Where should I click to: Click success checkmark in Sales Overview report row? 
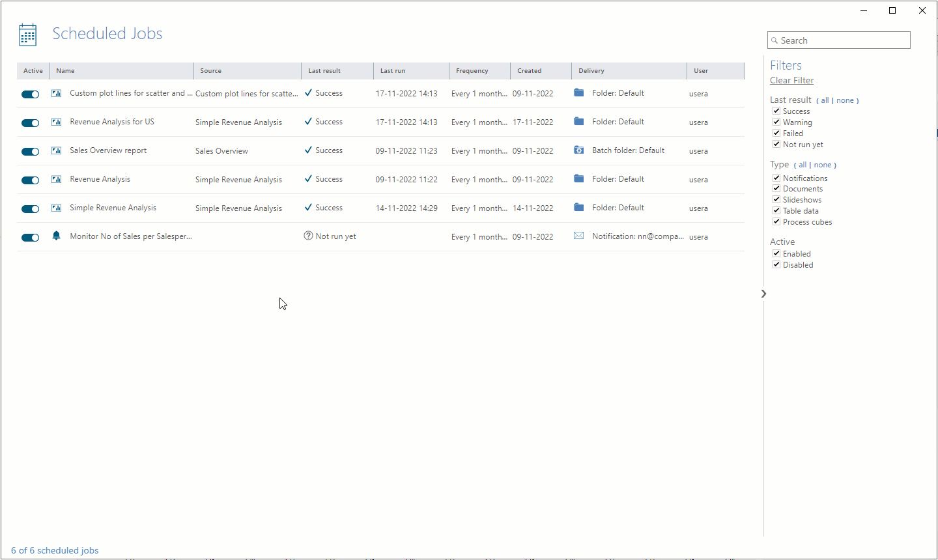[308, 150]
